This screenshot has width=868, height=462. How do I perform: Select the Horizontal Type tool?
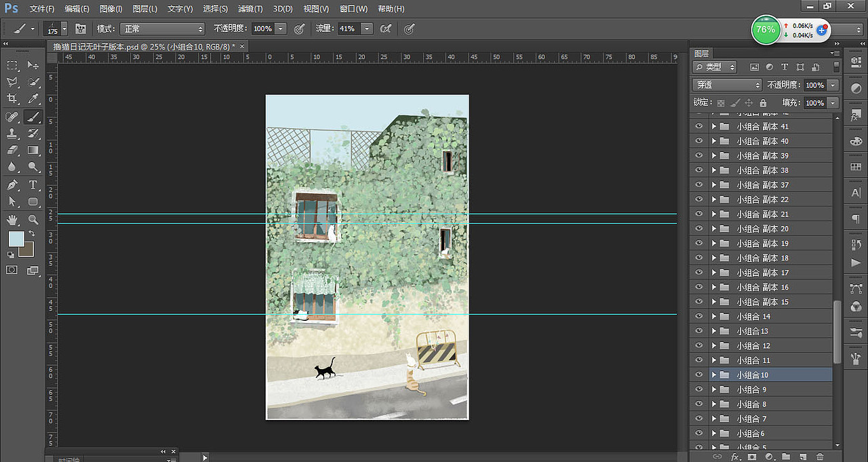coord(33,185)
